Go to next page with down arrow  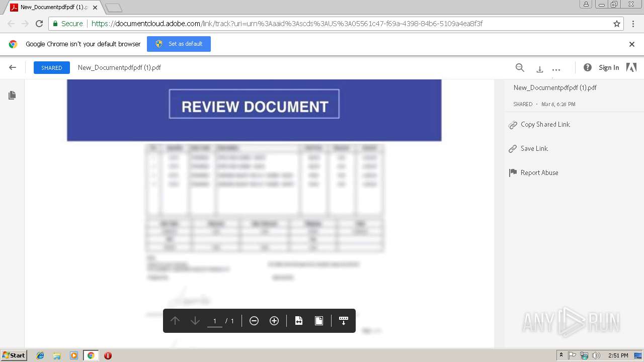(195, 321)
